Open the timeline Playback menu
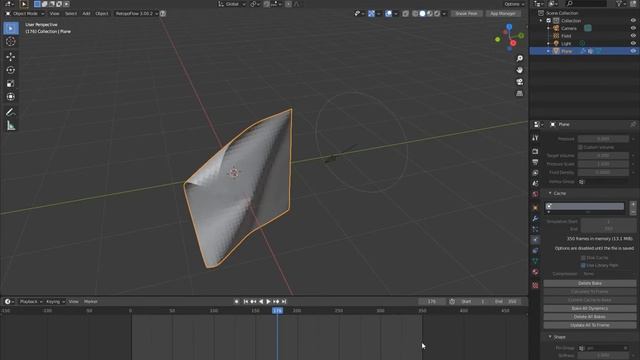 pos(30,302)
